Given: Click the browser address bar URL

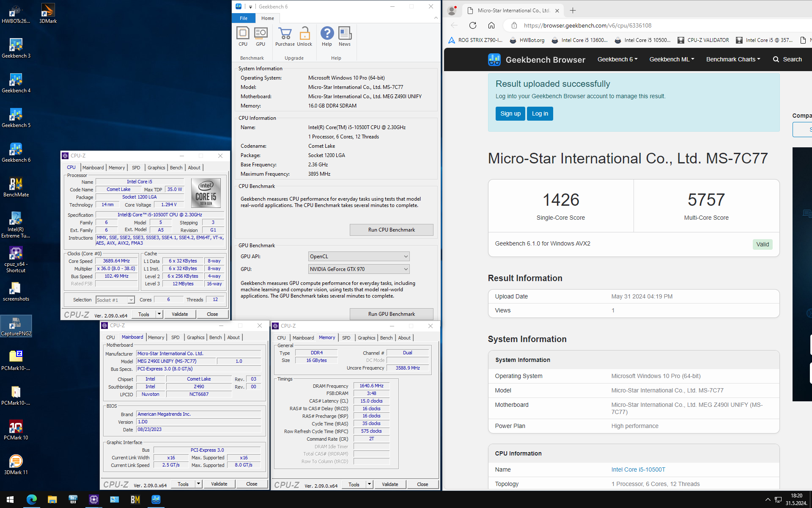Looking at the screenshot, I should [x=587, y=25].
